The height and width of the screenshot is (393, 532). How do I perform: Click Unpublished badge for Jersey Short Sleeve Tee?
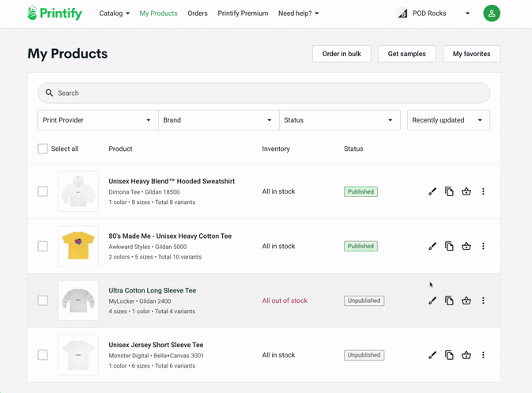coord(364,355)
